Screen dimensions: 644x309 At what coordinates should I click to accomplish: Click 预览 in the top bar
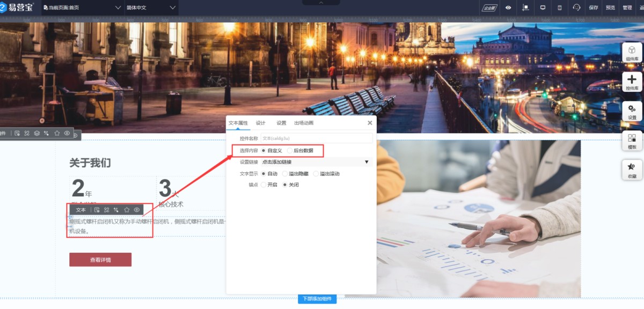click(611, 8)
